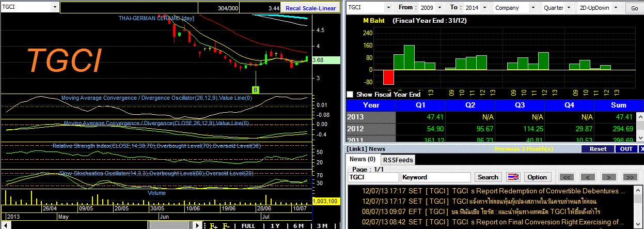644x229 pixels.
Task: Jump to last news page (>>)
Action: coord(630,177)
